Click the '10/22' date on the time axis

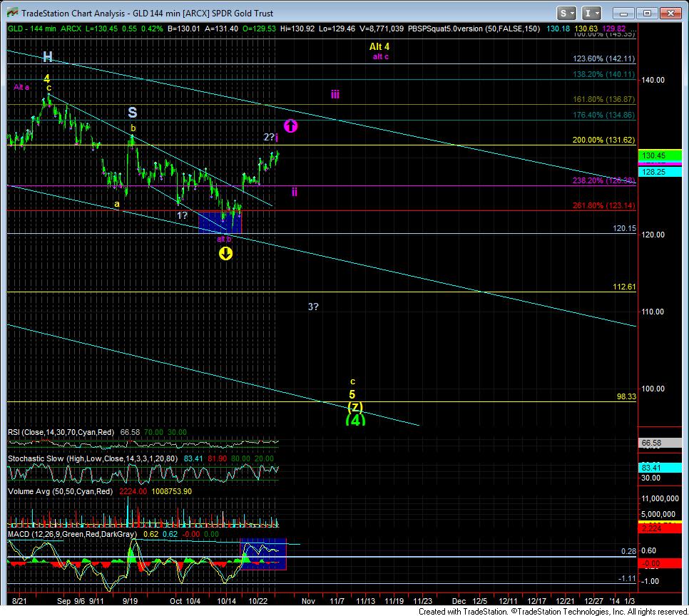click(258, 601)
